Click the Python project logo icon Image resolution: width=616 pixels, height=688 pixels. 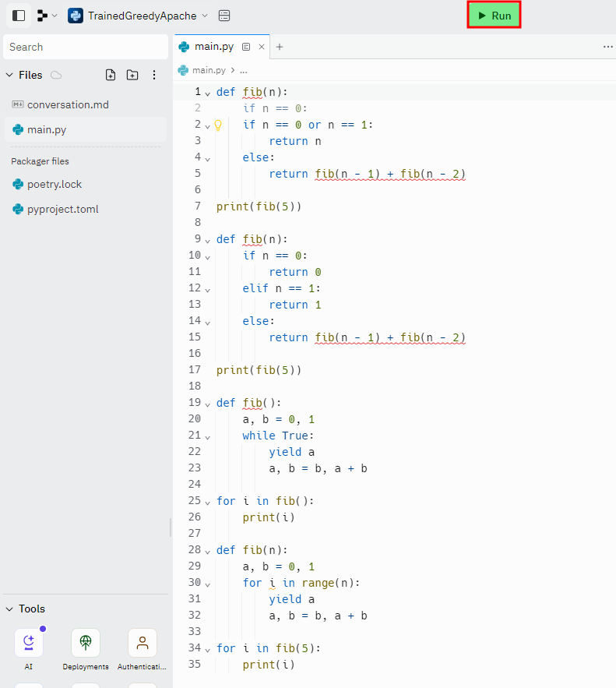point(76,16)
